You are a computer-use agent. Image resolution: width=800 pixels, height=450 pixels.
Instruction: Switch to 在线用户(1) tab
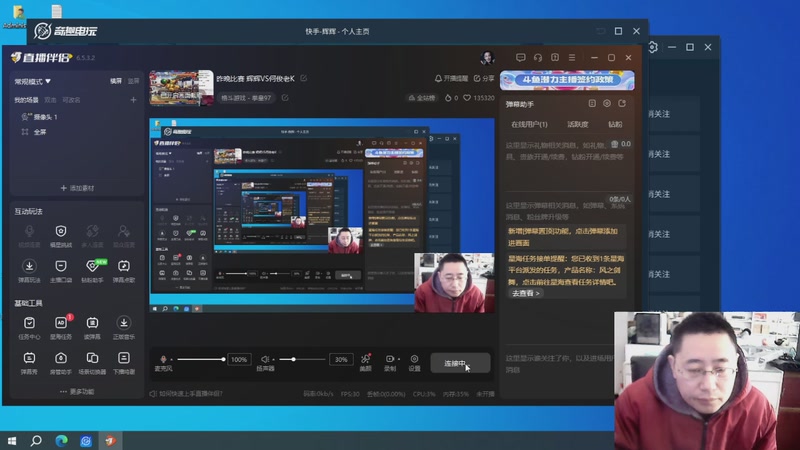coord(529,124)
